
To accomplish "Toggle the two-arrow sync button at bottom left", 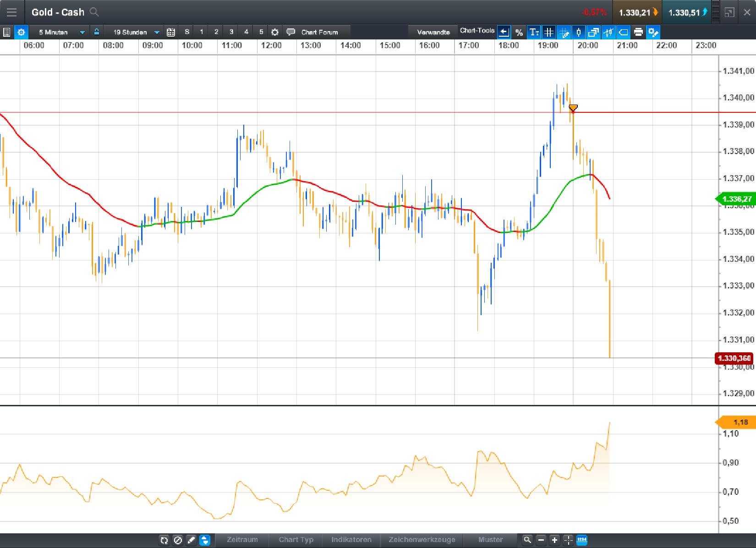I will pyautogui.click(x=205, y=540).
